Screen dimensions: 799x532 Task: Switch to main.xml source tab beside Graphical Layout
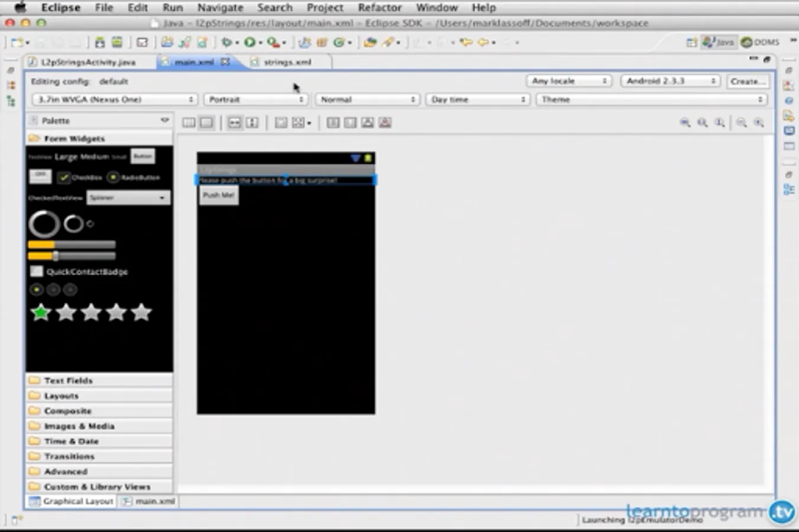(149, 501)
